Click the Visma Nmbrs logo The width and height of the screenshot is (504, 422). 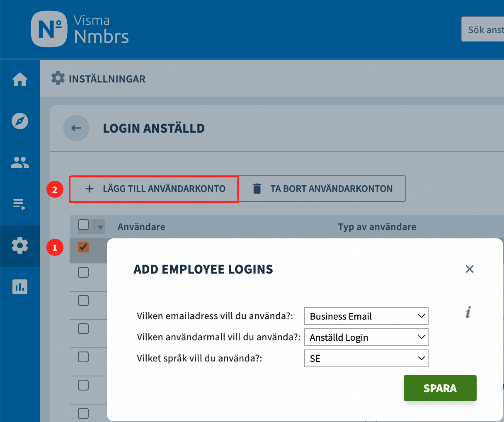pyautogui.click(x=80, y=29)
